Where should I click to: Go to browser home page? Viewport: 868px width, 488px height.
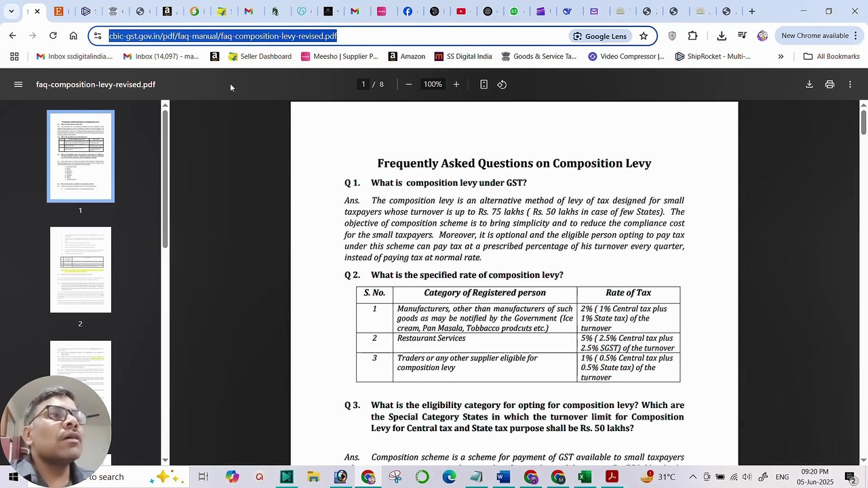(x=73, y=35)
